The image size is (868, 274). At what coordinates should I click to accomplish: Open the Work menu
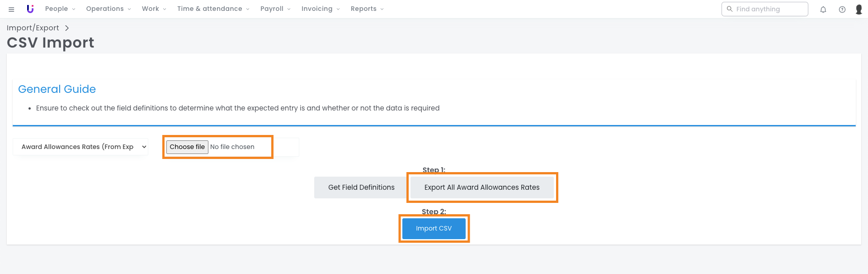click(154, 9)
